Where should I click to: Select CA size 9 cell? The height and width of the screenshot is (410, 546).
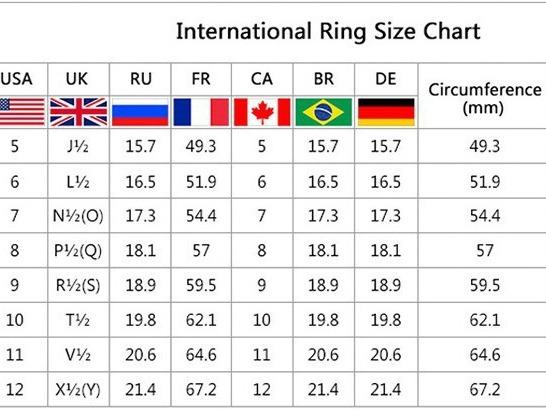[262, 285]
